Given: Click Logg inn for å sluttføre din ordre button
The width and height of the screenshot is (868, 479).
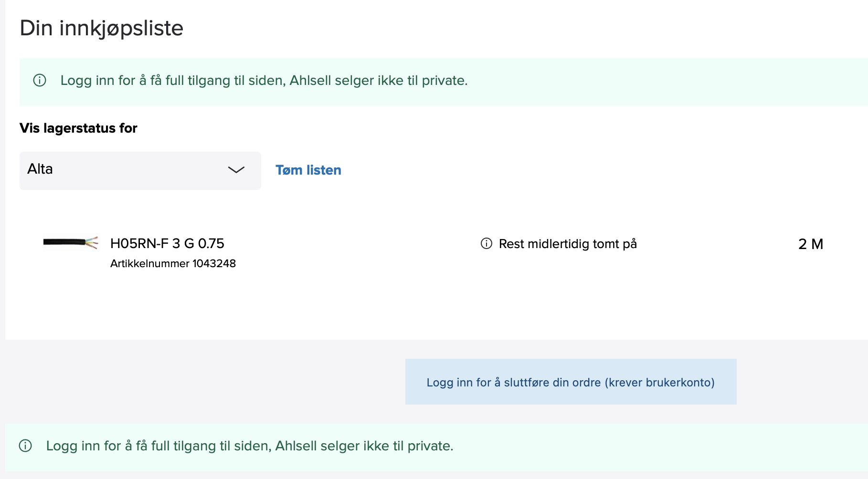Looking at the screenshot, I should [x=571, y=382].
